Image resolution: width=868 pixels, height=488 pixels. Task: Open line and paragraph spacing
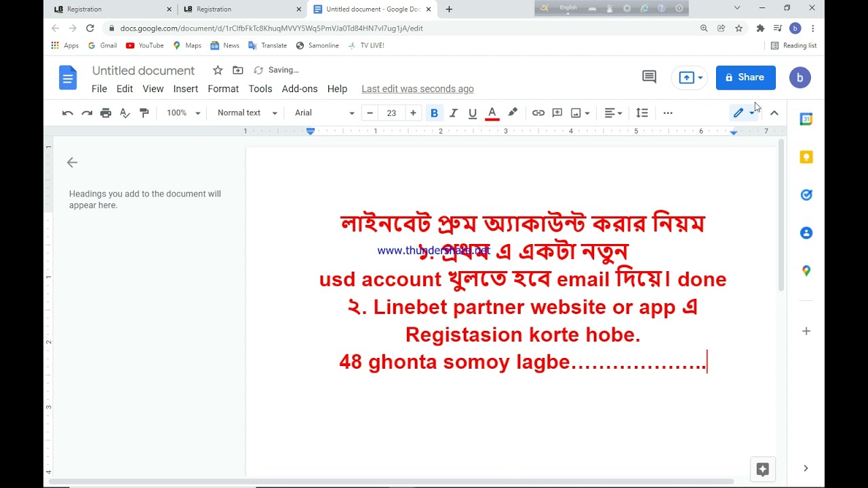642,113
